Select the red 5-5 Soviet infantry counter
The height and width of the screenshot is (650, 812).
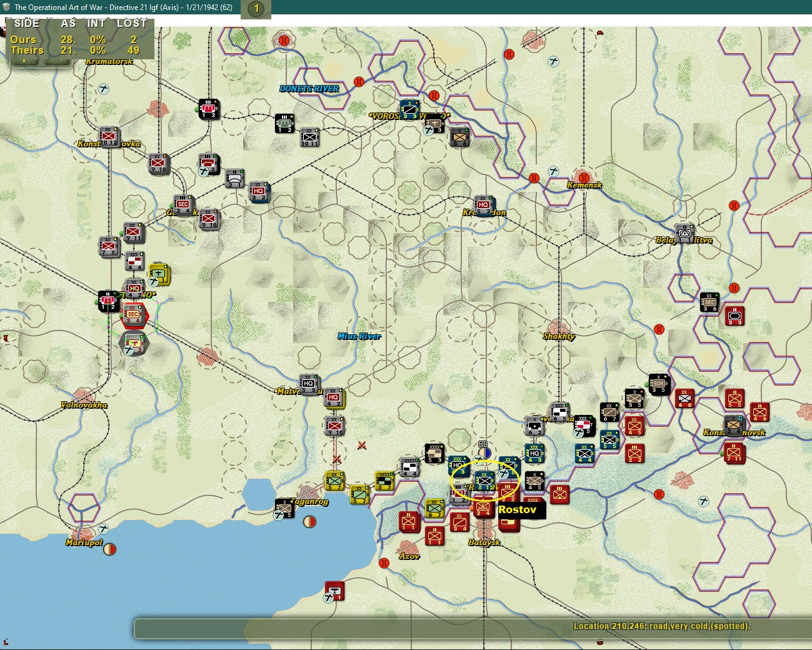[734, 398]
